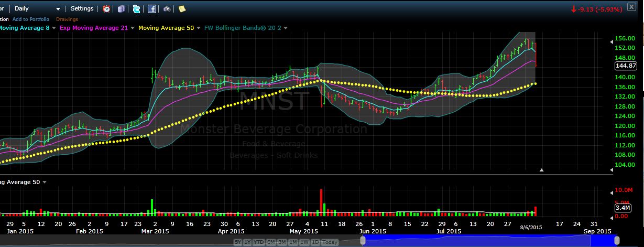Click the left handle of range slider

(362, 240)
